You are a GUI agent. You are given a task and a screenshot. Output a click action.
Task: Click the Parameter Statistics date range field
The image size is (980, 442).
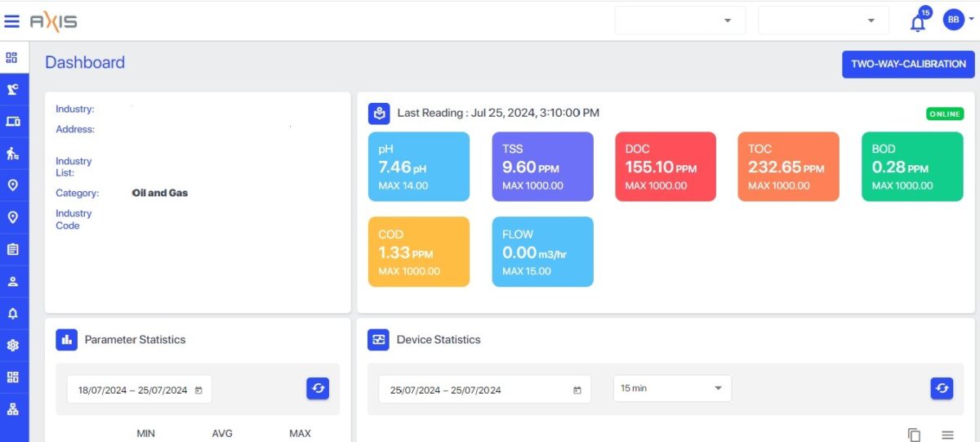coord(140,390)
